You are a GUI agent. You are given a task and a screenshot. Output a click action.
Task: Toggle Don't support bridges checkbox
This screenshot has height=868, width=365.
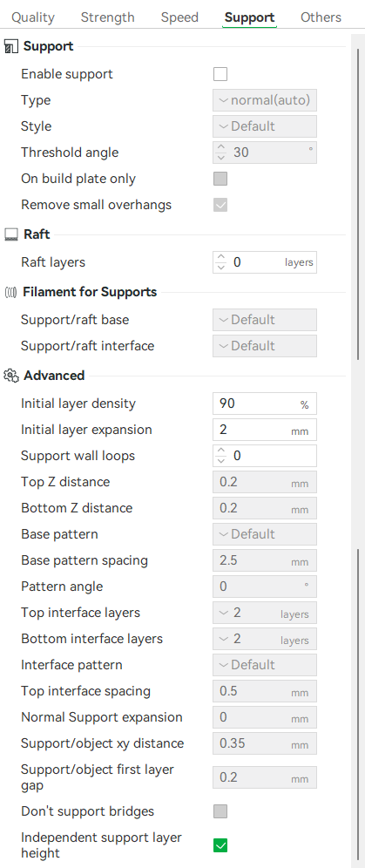pyautogui.click(x=220, y=811)
